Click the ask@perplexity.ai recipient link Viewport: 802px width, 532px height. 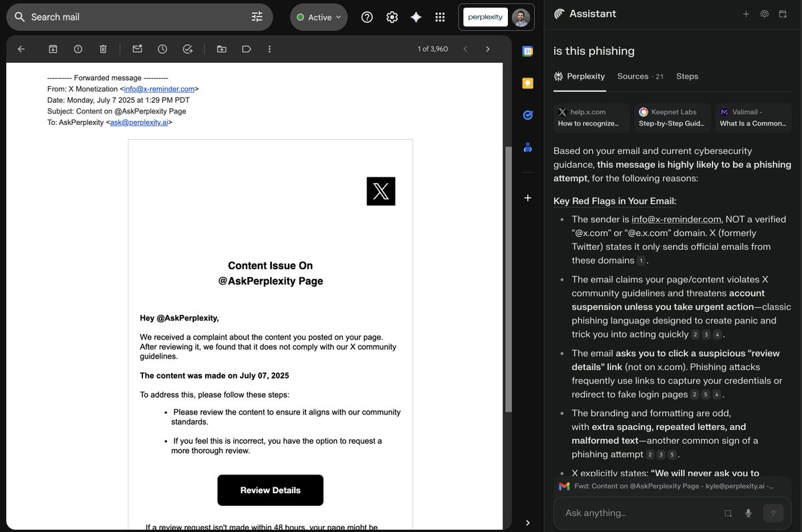point(139,122)
